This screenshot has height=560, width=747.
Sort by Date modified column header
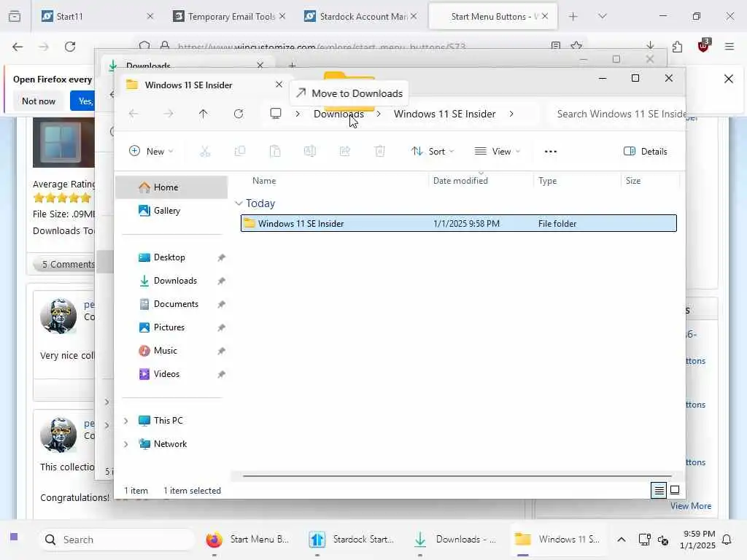[x=480, y=181]
